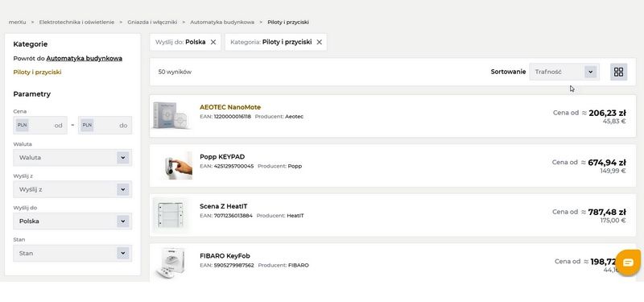644x302 pixels.
Task: Click the '50 wyników' results count
Action: click(175, 72)
